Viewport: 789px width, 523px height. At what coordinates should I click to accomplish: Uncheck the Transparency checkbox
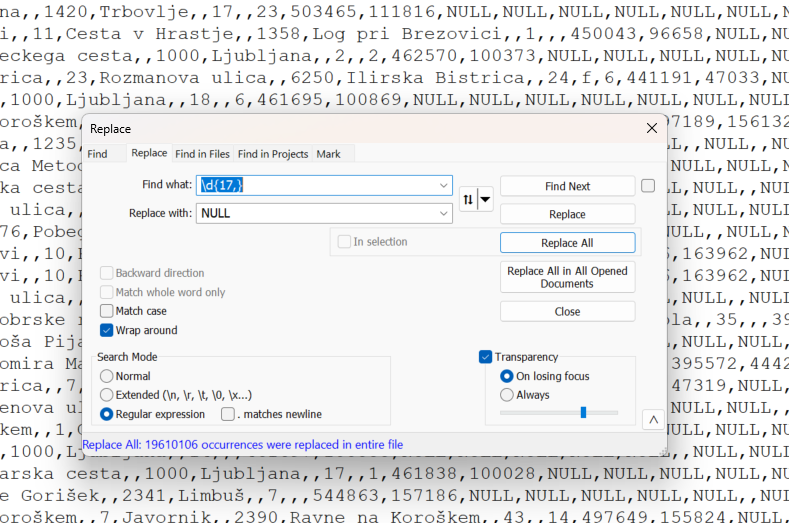[485, 357]
